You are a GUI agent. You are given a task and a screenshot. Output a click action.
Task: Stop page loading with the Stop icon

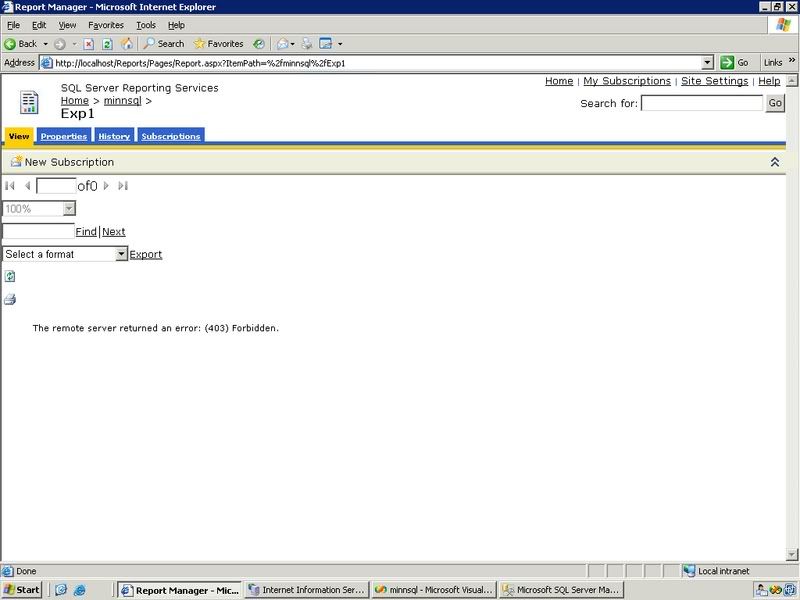88,44
